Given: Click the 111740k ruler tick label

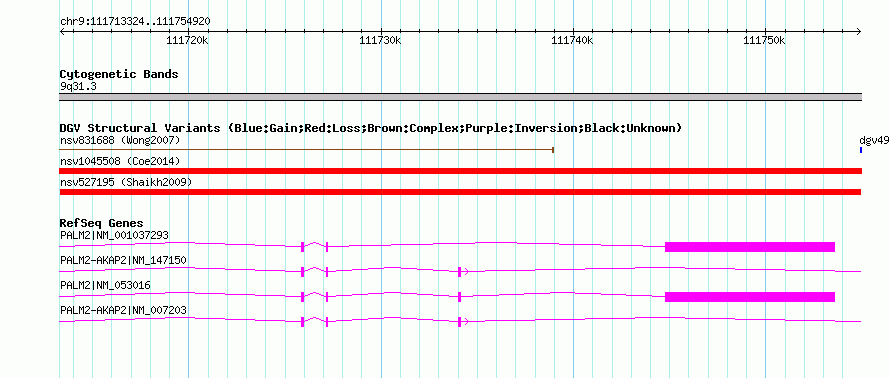Looking at the screenshot, I should point(572,40).
